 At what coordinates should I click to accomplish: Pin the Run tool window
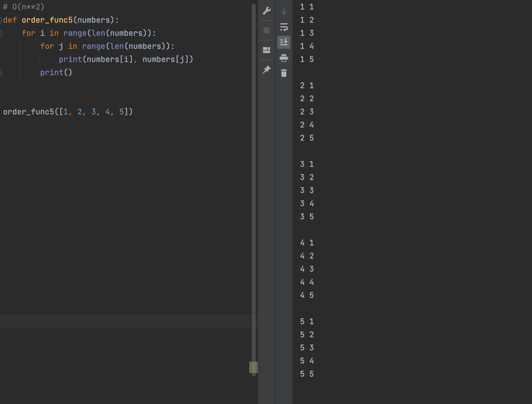(x=267, y=69)
